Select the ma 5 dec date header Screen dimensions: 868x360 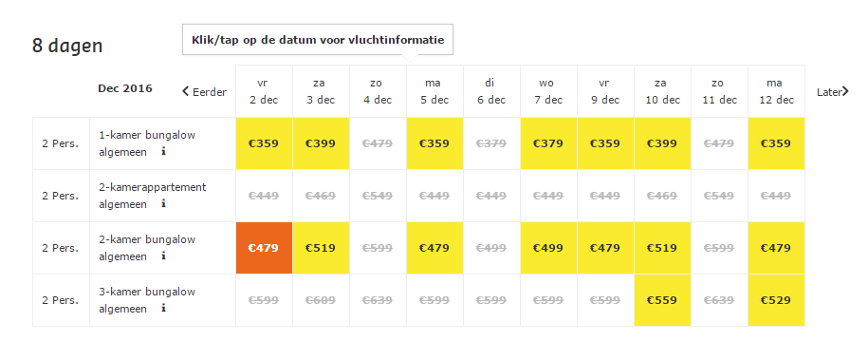point(434,91)
